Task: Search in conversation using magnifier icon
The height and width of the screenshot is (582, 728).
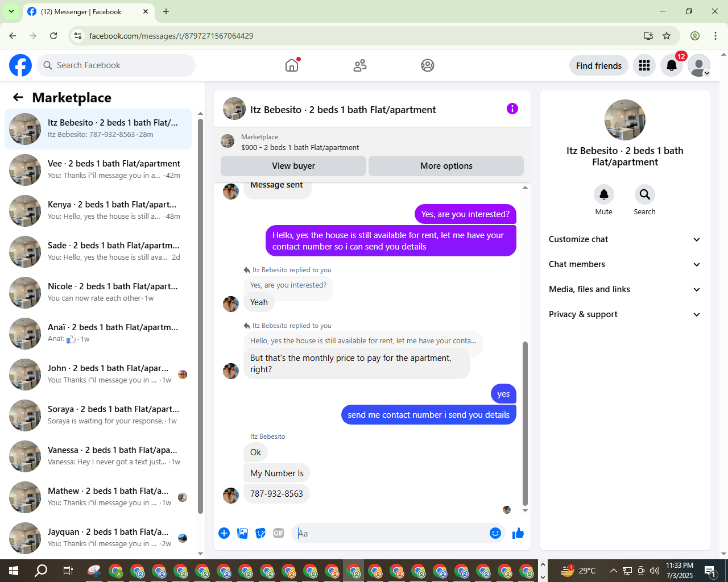Action: pyautogui.click(x=645, y=194)
